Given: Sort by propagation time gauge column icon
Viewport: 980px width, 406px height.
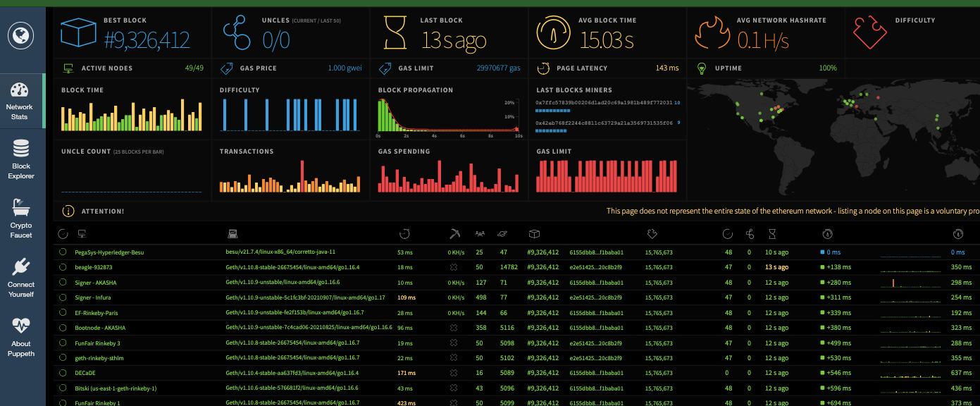Looking at the screenshot, I should pyautogui.click(x=827, y=233).
